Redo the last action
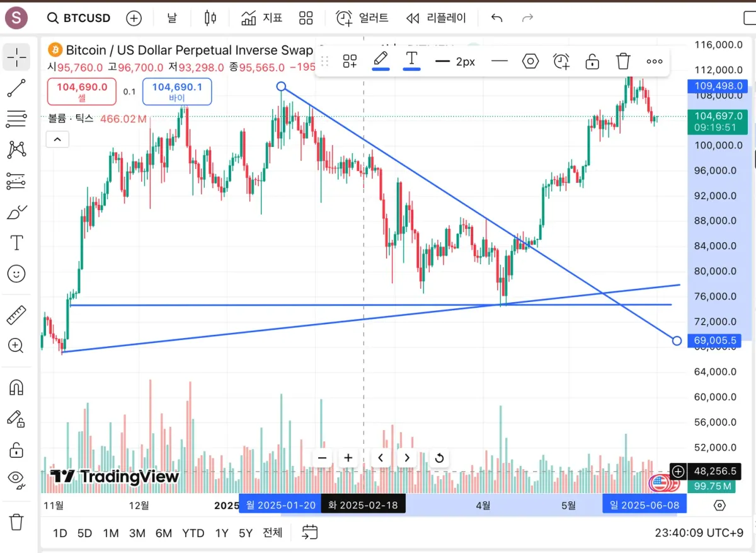756x553 pixels. point(528,18)
